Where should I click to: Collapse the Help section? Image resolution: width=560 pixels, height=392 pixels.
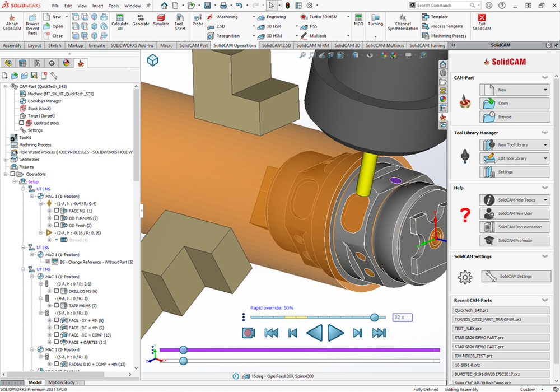tap(545, 188)
